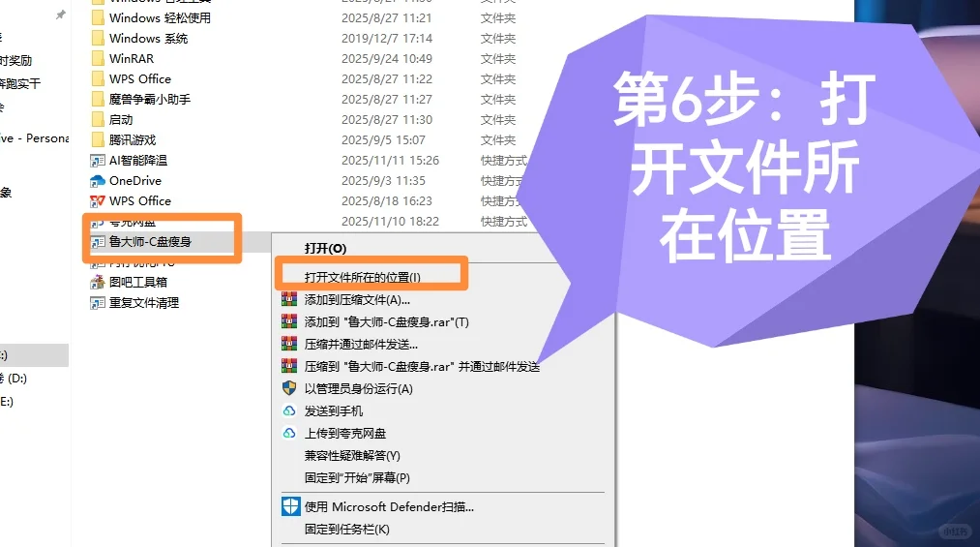Select 添加到 "鲁大师-C盘瘦身.rar"(T) entry
This screenshot has height=547, width=980.
[x=386, y=322]
